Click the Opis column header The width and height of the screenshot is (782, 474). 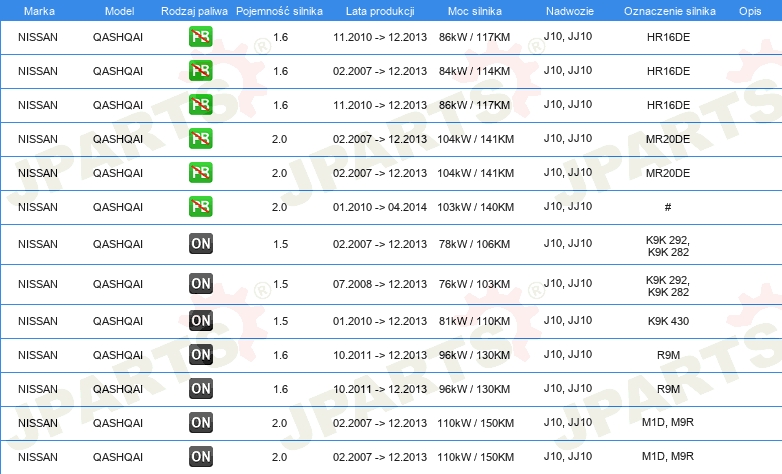click(750, 11)
